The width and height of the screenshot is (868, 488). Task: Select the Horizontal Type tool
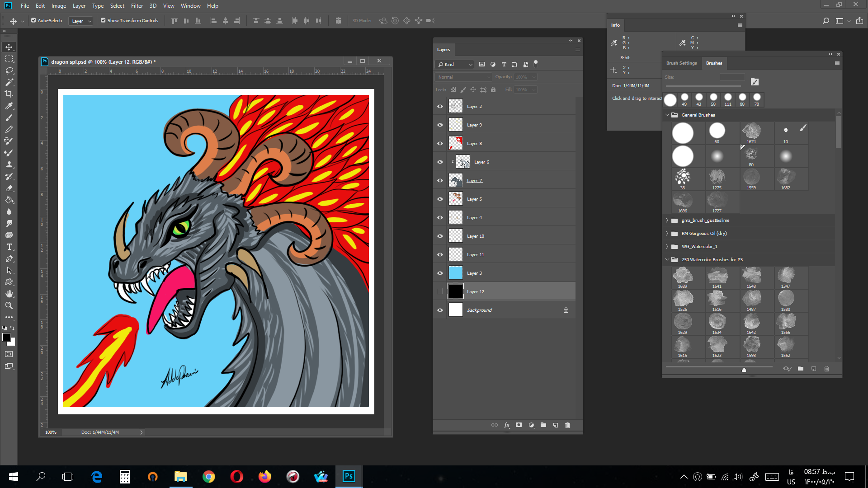(9, 247)
